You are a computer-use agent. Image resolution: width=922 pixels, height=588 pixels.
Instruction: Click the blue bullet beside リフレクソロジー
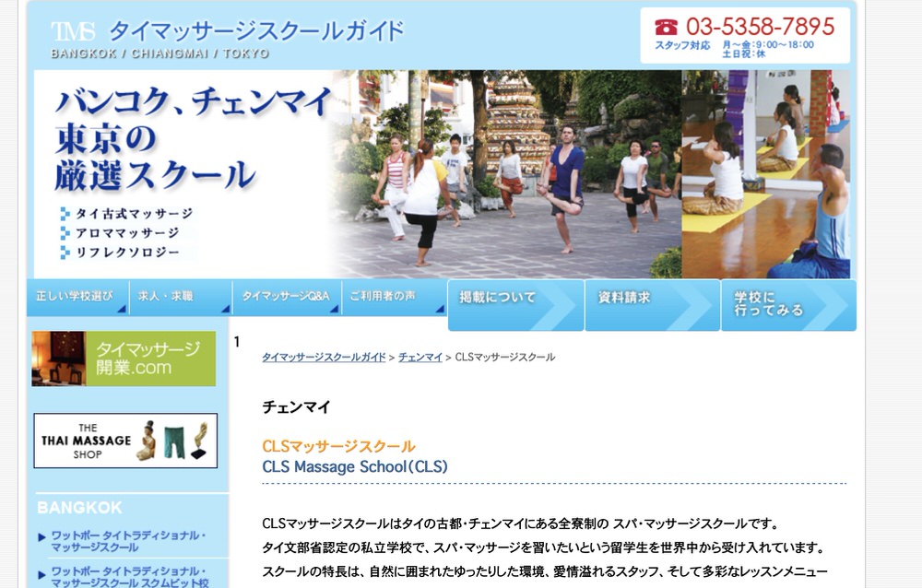click(65, 252)
